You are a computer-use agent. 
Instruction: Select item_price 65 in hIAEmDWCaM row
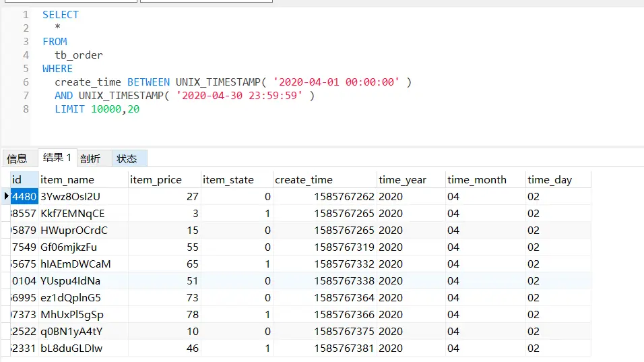[x=164, y=264]
